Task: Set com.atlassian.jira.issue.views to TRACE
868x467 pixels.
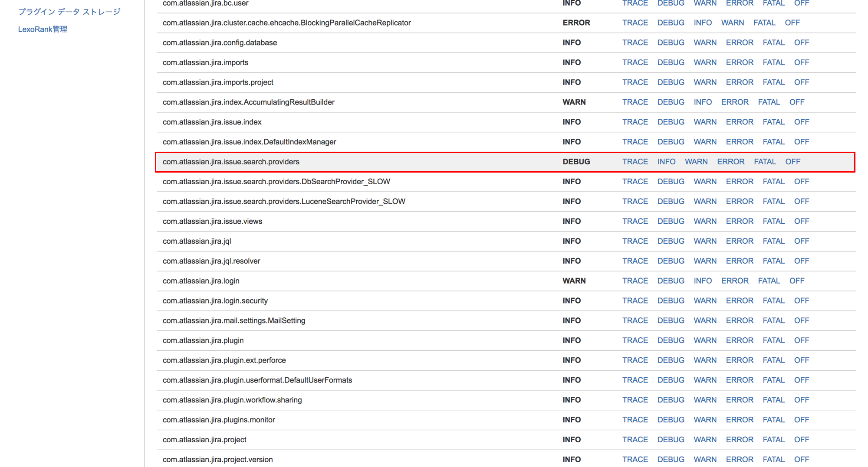Action: click(635, 222)
